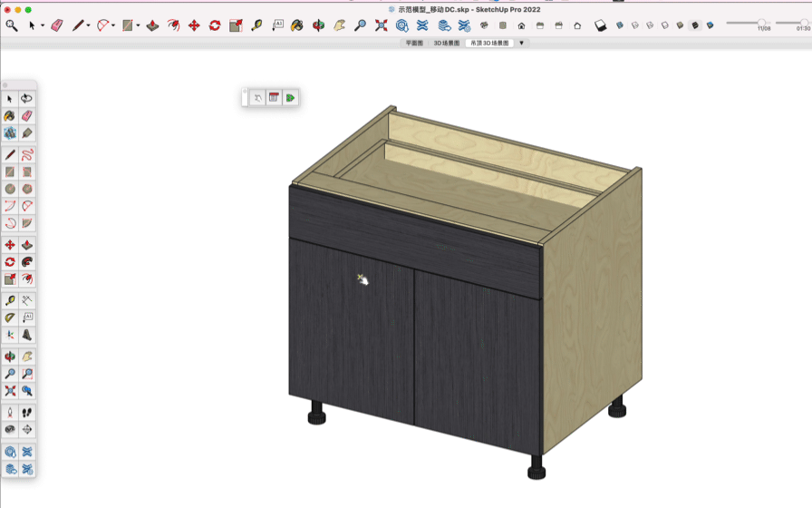This screenshot has height=508, width=812.
Task: Click the Push/Pull tool in top toolbar
Action: pyautogui.click(x=152, y=25)
